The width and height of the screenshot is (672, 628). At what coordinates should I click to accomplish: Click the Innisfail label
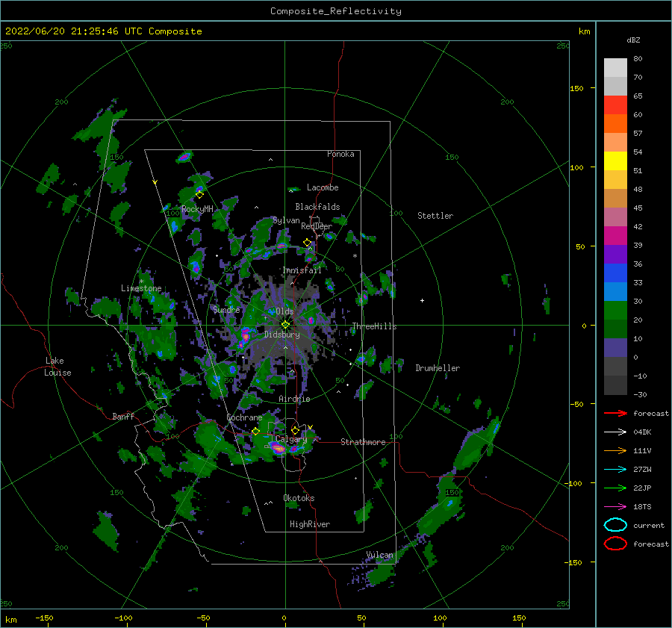(x=302, y=270)
